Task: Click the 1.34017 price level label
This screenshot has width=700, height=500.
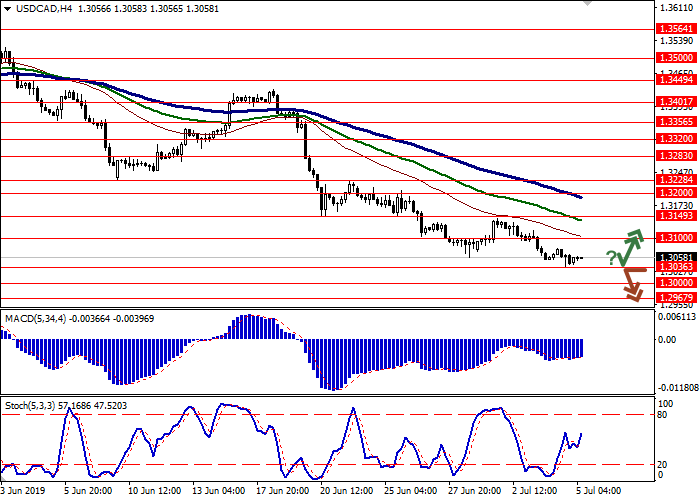Action: coord(671,102)
